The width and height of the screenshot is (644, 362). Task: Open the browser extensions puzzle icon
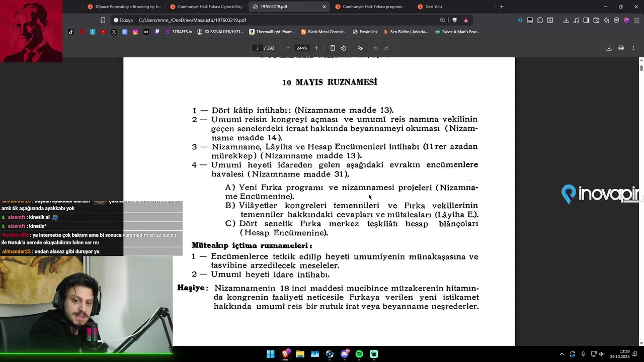click(x=540, y=20)
